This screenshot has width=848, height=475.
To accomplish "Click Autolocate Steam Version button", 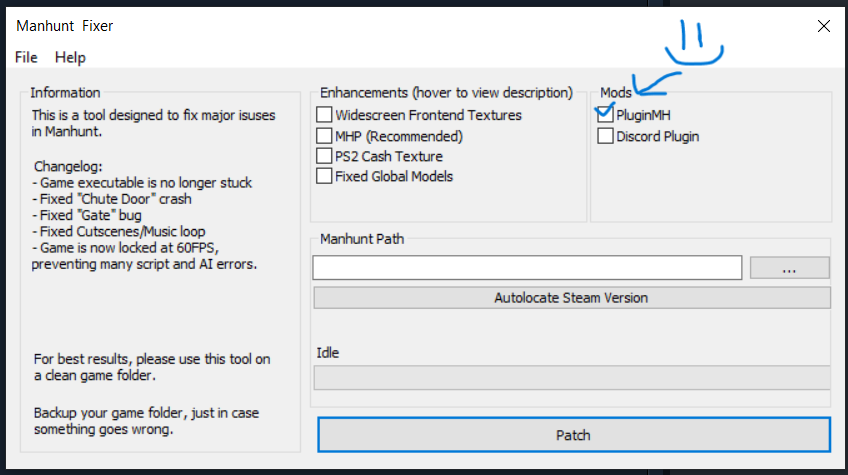I will coord(571,298).
